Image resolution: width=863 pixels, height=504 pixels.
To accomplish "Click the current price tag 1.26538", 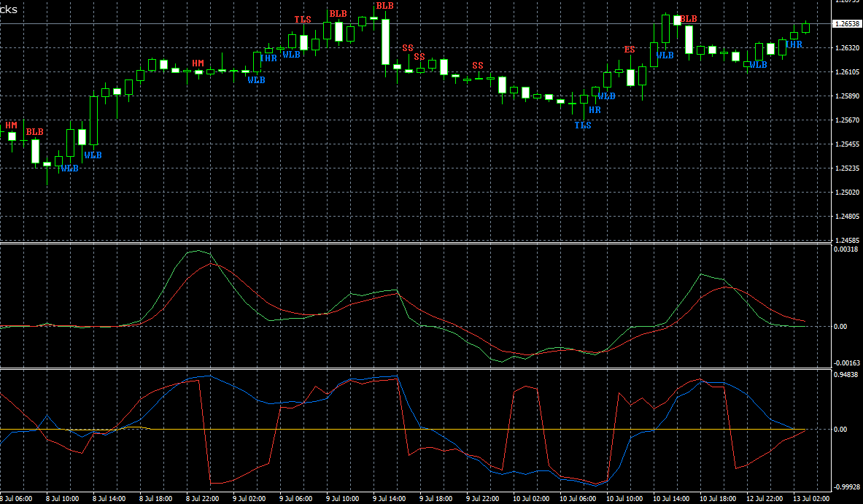I will coord(846,24).
